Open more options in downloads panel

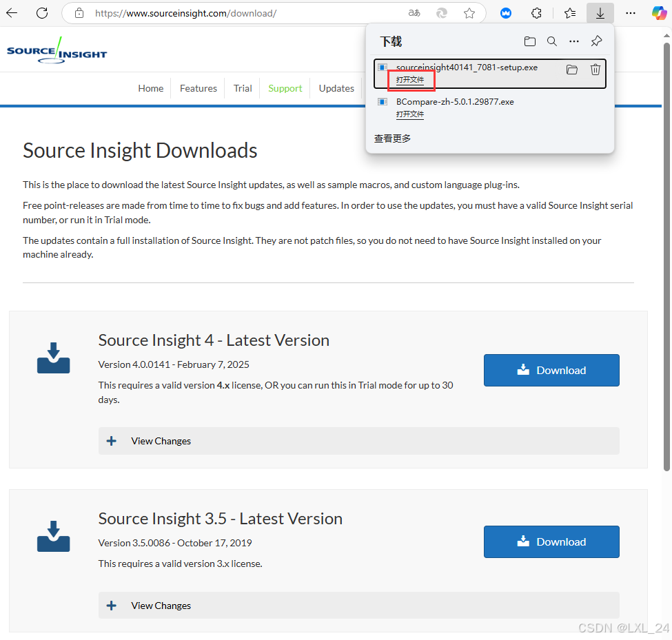[574, 41]
